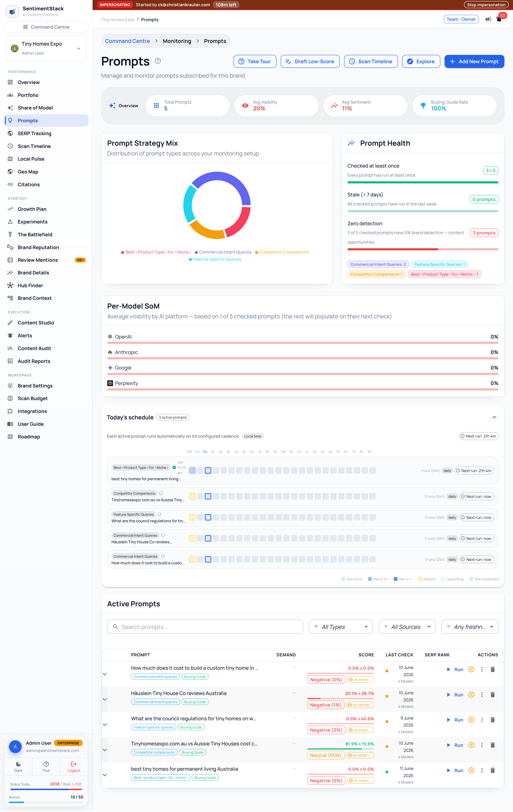
Task: Expand the 'How much does it cost' prompt row
Action: click(x=105, y=674)
